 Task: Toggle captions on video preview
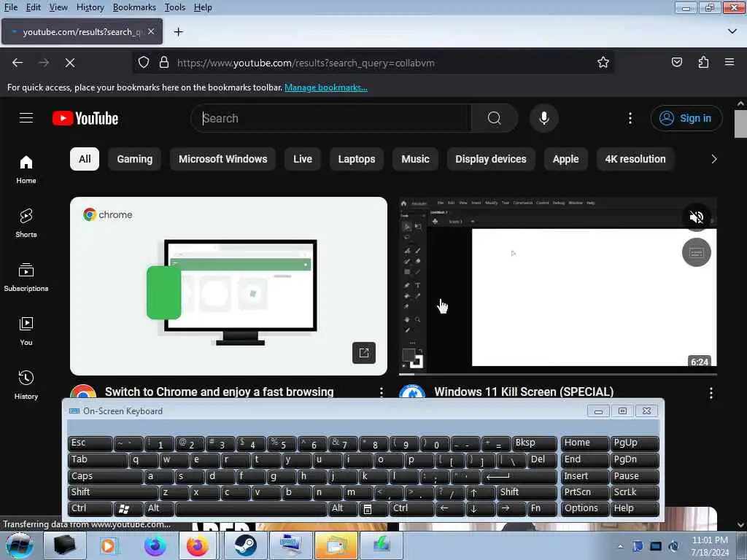[696, 252]
